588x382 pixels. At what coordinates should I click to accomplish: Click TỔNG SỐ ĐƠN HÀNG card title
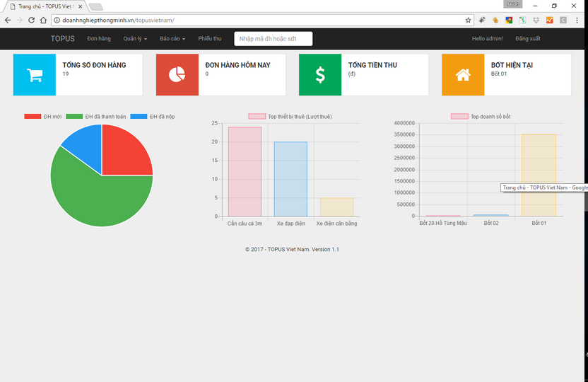pyautogui.click(x=94, y=65)
